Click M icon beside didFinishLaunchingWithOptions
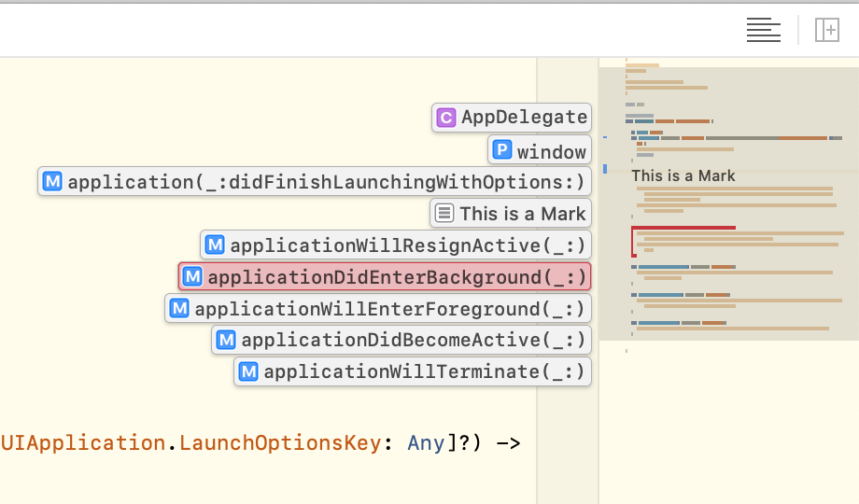 [52, 181]
